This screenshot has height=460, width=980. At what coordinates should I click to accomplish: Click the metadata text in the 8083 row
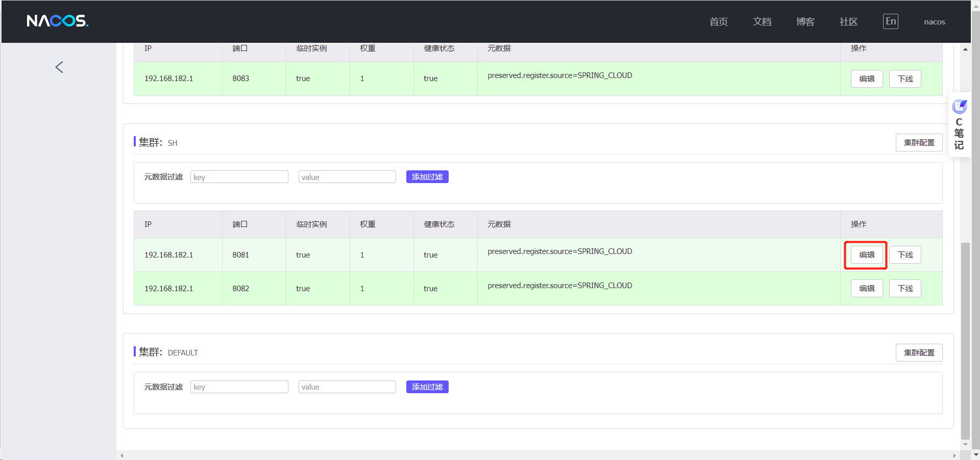[x=560, y=75]
